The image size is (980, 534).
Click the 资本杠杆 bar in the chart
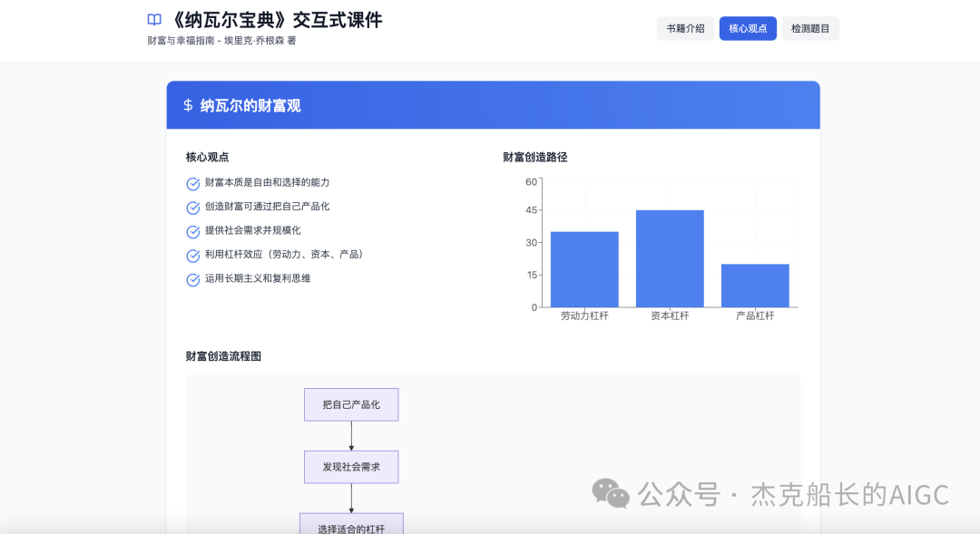[670, 258]
